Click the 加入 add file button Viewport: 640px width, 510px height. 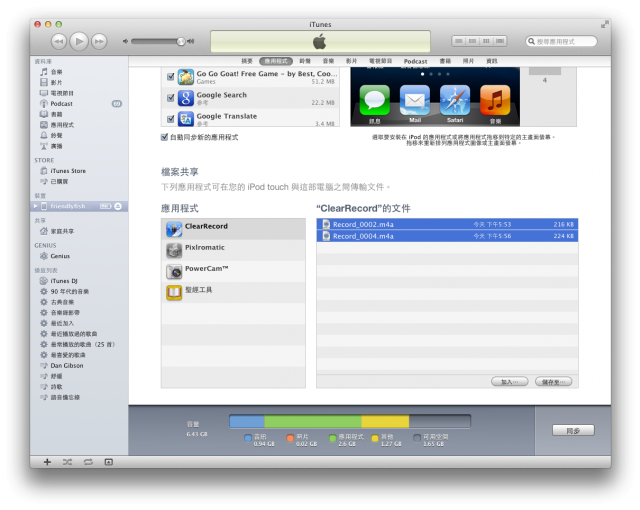[x=509, y=382]
